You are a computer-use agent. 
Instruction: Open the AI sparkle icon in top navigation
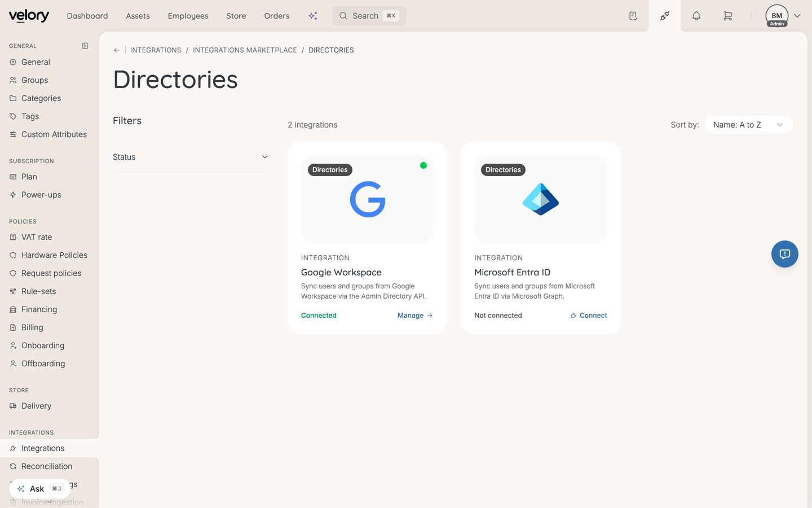click(x=313, y=16)
